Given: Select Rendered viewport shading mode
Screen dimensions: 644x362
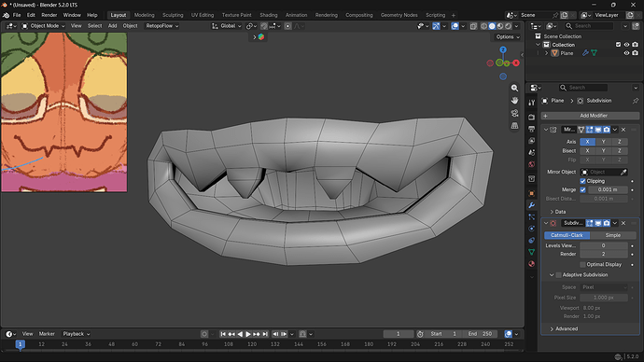Looking at the screenshot, I should coord(508,26).
